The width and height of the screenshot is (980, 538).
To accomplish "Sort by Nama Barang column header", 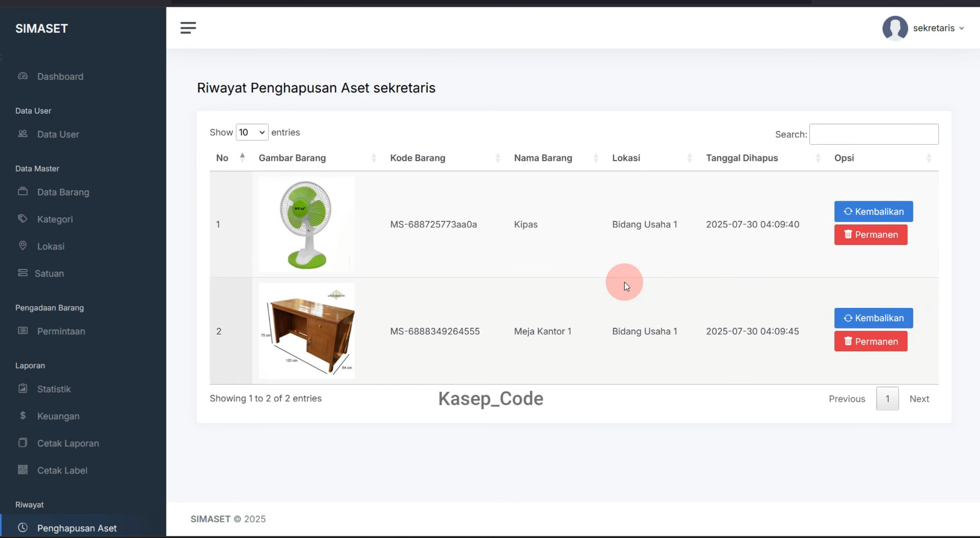I will click(x=557, y=158).
